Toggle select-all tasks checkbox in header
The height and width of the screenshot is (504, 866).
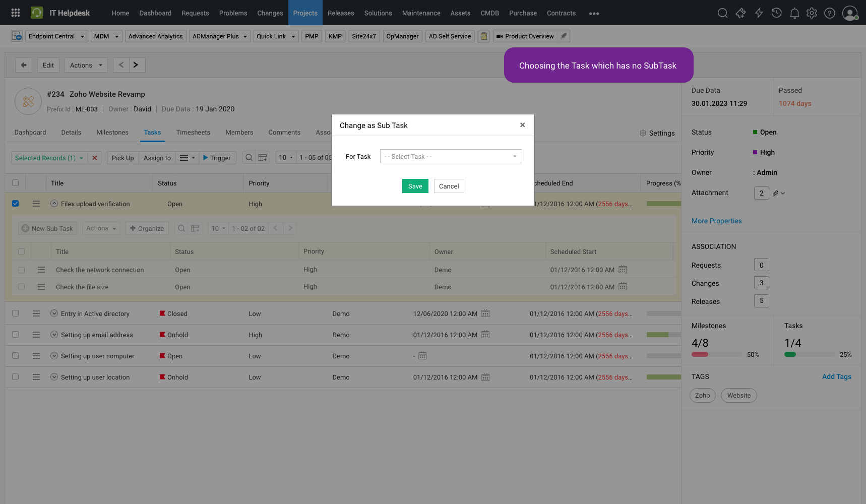coord(15,183)
